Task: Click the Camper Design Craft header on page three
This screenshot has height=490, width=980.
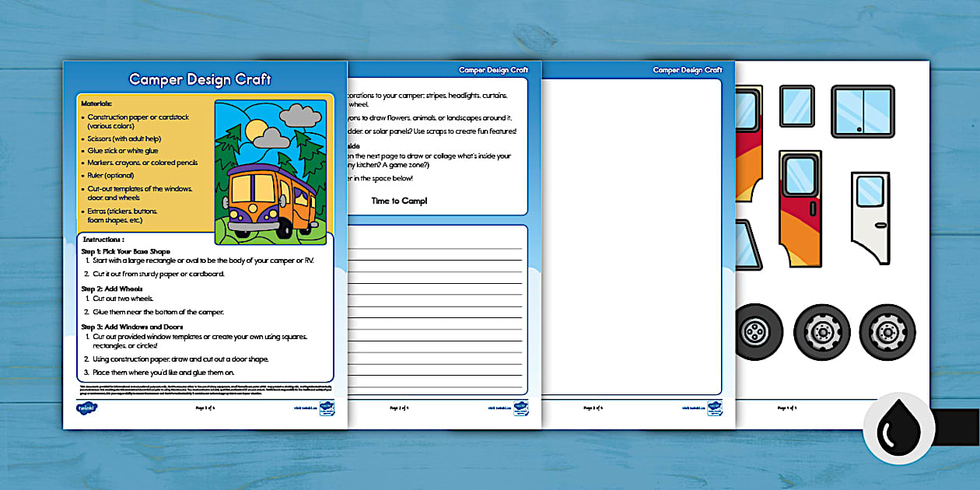Action: pos(688,70)
